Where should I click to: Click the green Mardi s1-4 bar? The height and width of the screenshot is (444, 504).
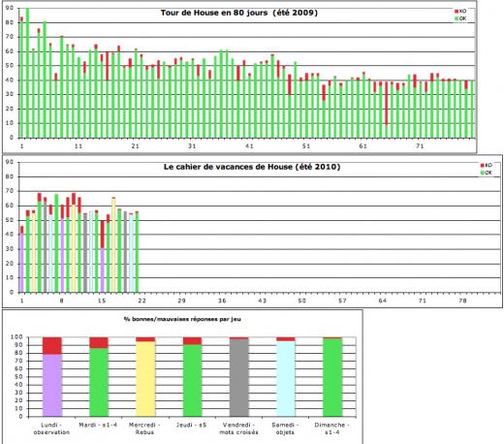pyautogui.click(x=99, y=382)
